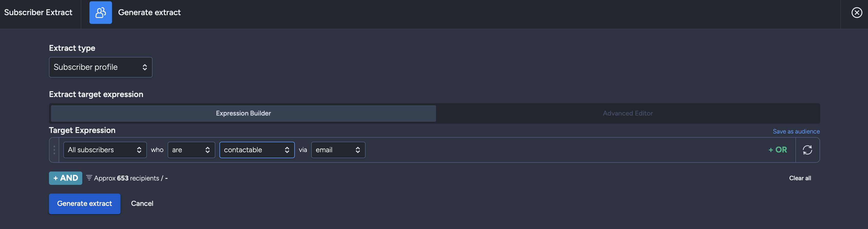Click the Generate extract button
868x229 pixels.
pos(85,203)
